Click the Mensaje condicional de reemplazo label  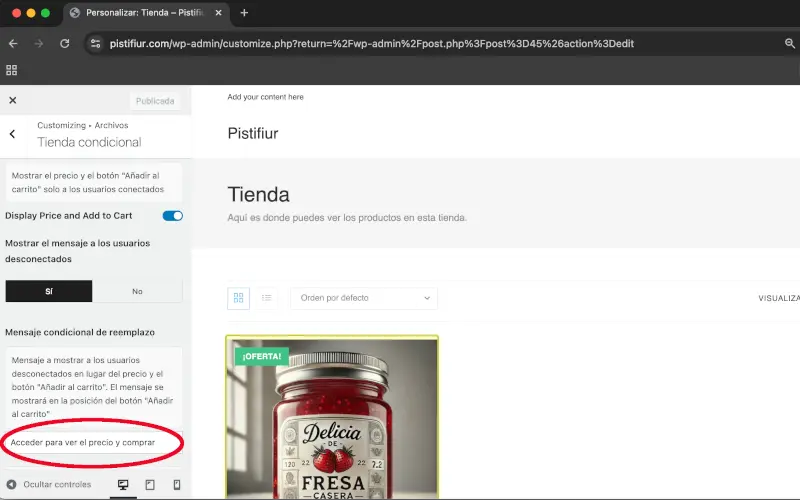click(x=80, y=332)
